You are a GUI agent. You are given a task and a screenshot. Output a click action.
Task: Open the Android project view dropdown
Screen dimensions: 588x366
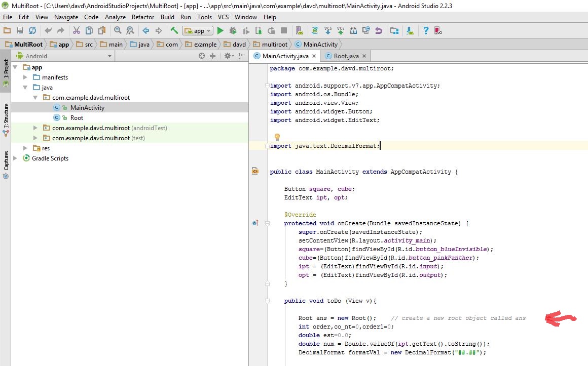click(64, 56)
